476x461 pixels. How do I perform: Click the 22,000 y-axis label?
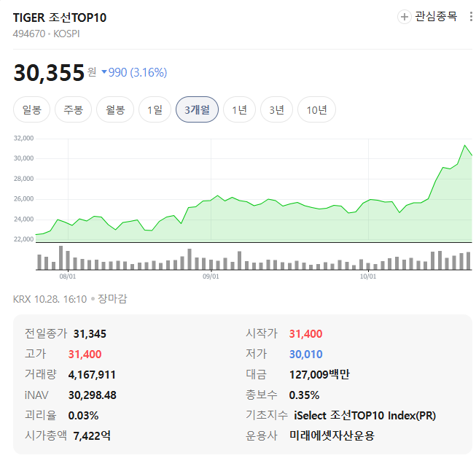tap(23, 239)
